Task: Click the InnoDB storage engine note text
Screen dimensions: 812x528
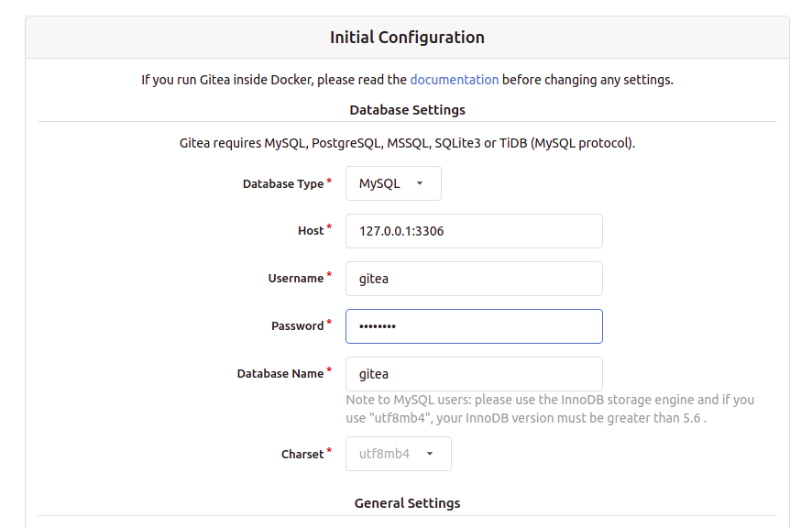Action: coord(550,409)
